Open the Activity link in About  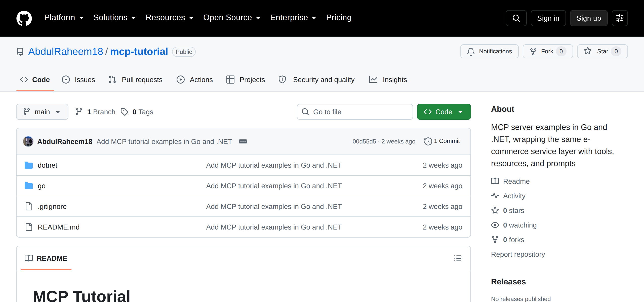click(x=508, y=196)
